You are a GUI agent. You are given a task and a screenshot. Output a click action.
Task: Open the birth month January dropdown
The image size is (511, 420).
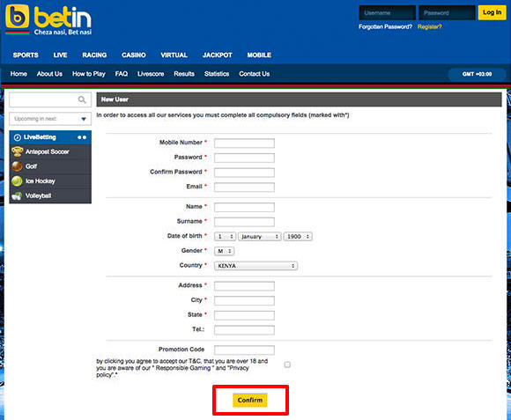[x=259, y=236]
